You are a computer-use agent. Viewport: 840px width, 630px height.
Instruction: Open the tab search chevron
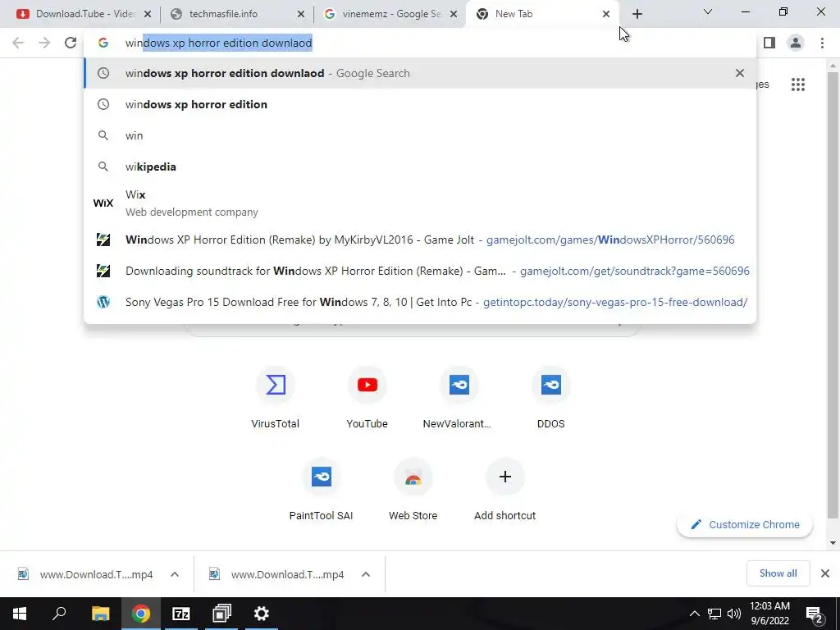pyautogui.click(x=708, y=11)
